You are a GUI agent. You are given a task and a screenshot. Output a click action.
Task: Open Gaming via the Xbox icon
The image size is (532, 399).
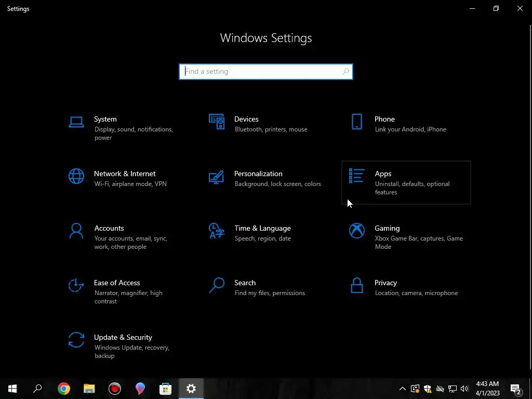pos(356,231)
